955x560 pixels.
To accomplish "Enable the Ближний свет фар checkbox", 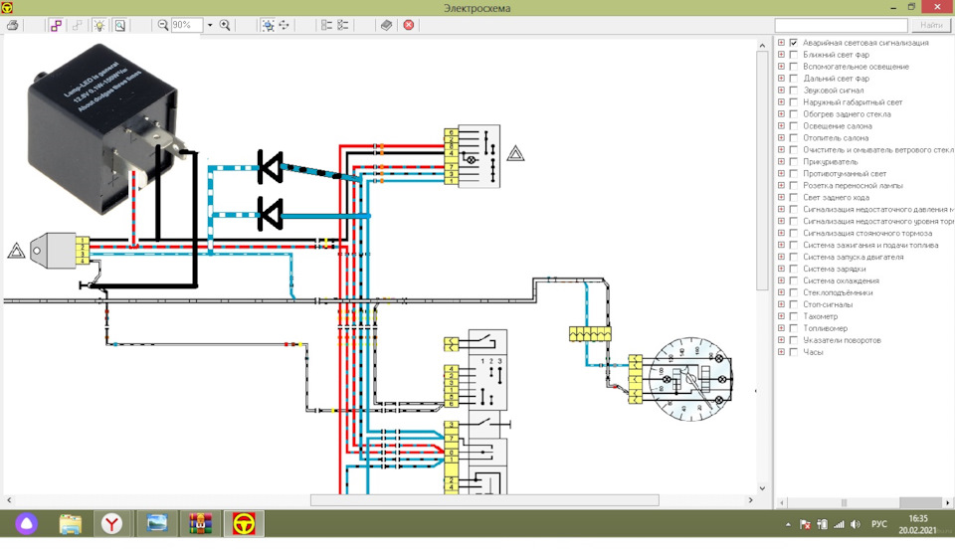I will (x=794, y=54).
